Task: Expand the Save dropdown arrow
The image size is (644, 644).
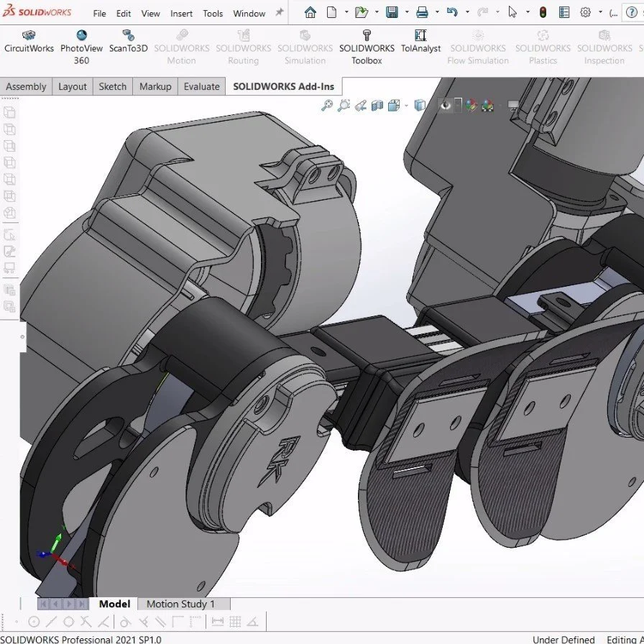Action: [x=407, y=12]
